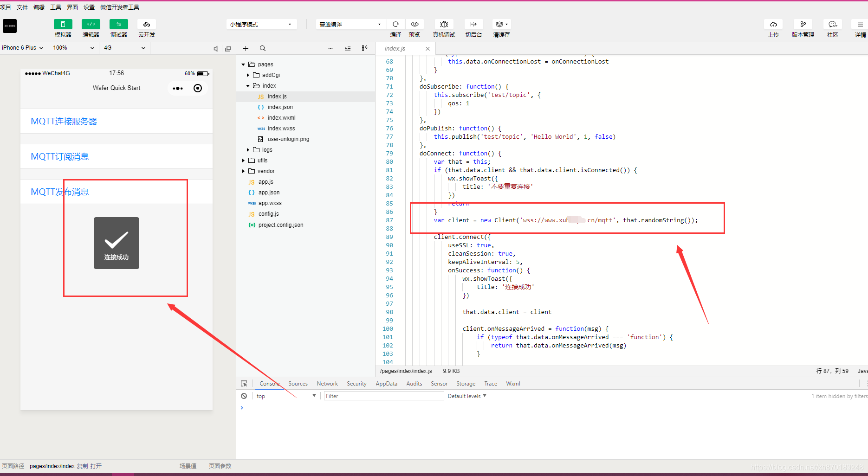Switch to the Network devtools tab
Image resolution: width=868 pixels, height=476 pixels.
(327, 384)
